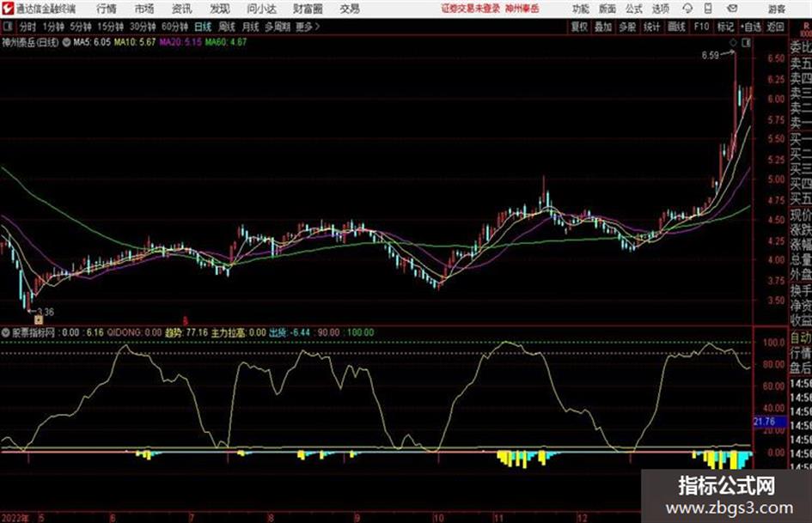
Task: Expand the sub-chart menu beside 股票指标网
Action: pos(6,332)
